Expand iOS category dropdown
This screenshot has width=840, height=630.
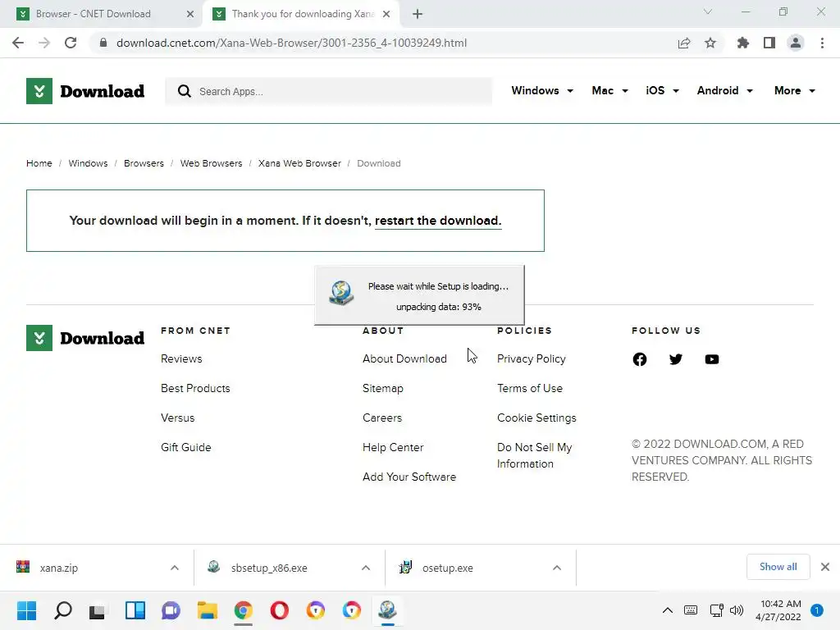[662, 90]
